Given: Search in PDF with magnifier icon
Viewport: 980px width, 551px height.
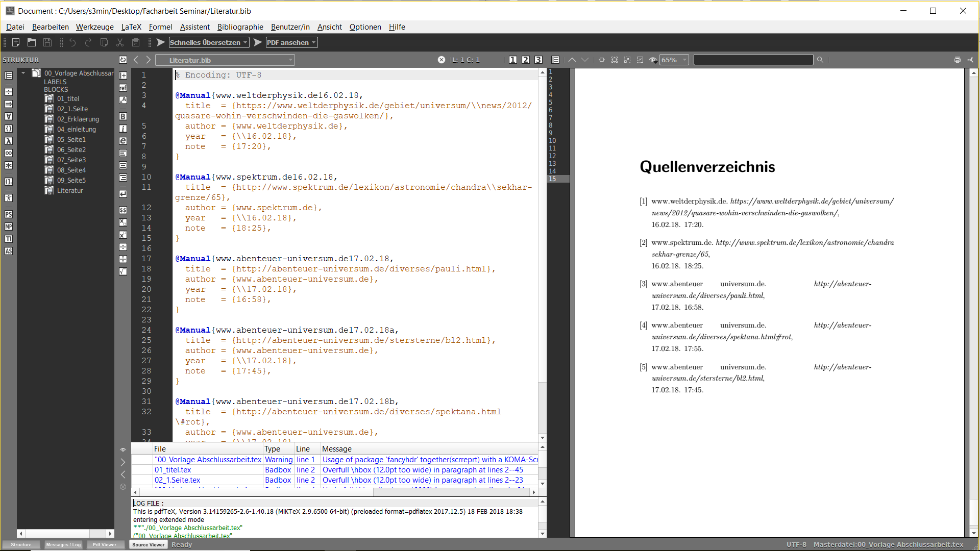Looking at the screenshot, I should pos(820,60).
